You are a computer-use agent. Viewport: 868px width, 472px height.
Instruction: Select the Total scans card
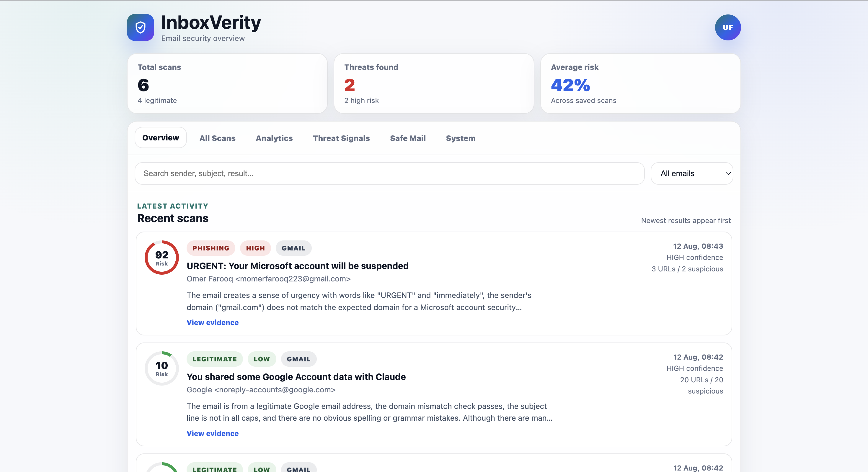[x=227, y=83]
